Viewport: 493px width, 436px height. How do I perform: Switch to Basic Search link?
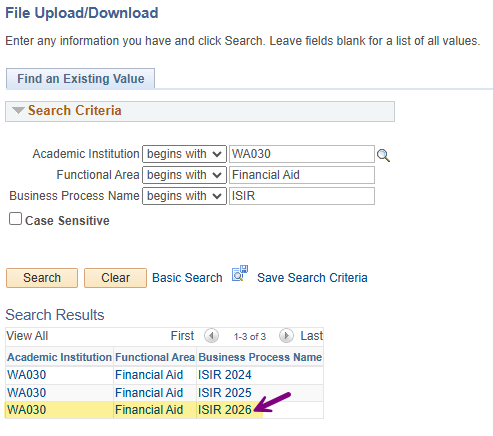(187, 278)
